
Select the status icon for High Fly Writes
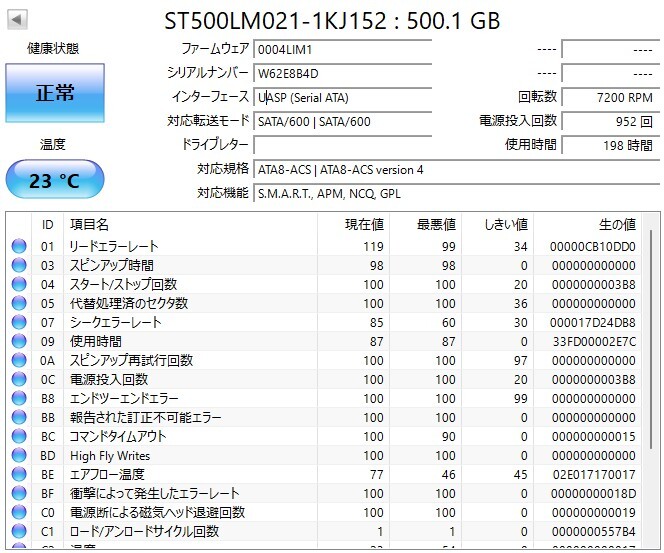19,456
